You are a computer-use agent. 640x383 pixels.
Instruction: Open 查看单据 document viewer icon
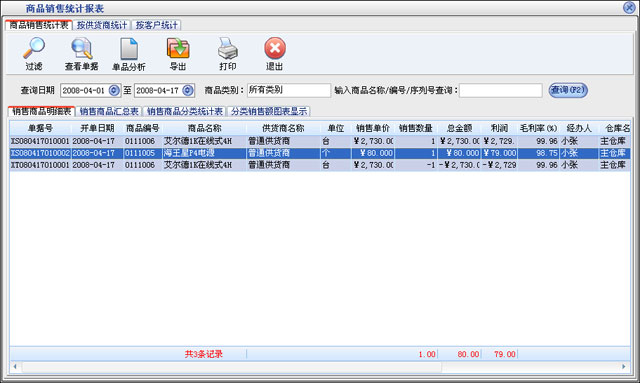pyautogui.click(x=82, y=49)
